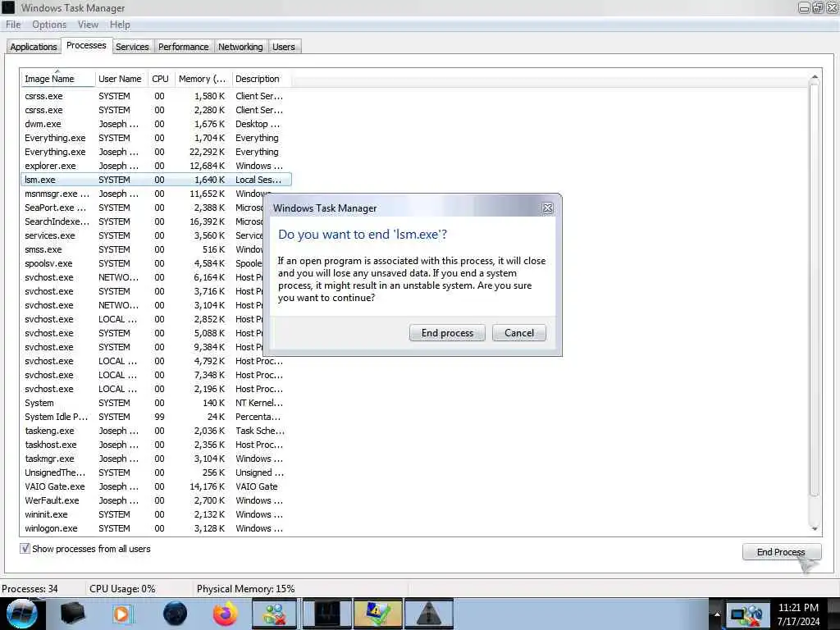Click the dark blue globe taskbar icon
The image size is (840, 630).
click(x=175, y=614)
